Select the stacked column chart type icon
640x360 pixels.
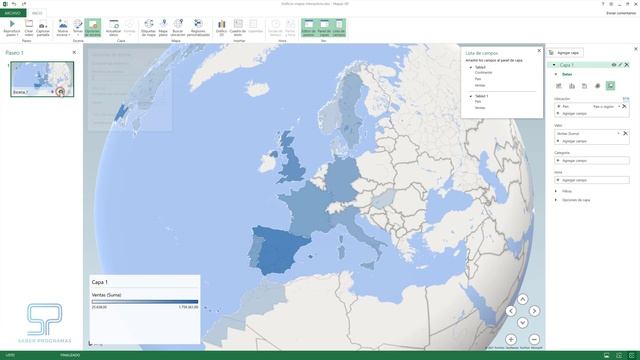point(559,86)
